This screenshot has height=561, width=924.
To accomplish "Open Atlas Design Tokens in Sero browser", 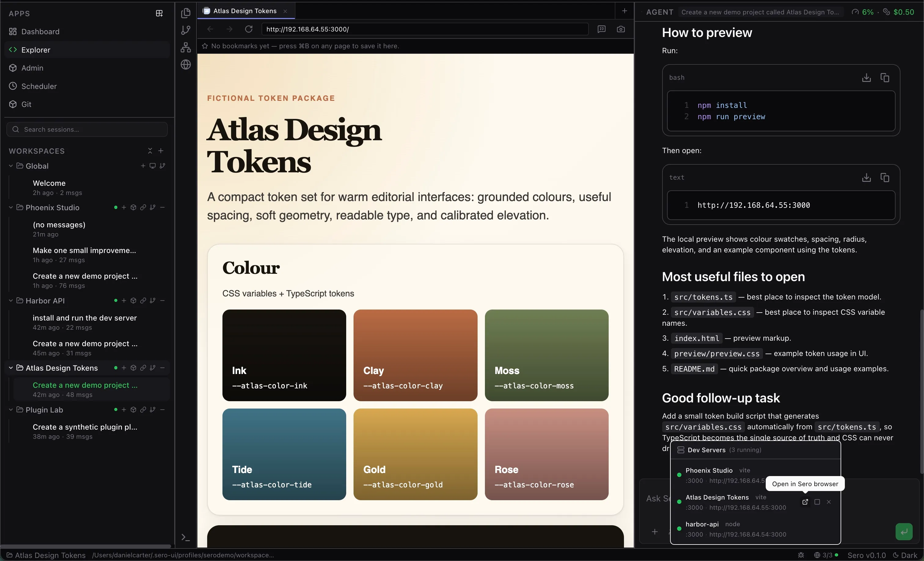I will click(805, 502).
